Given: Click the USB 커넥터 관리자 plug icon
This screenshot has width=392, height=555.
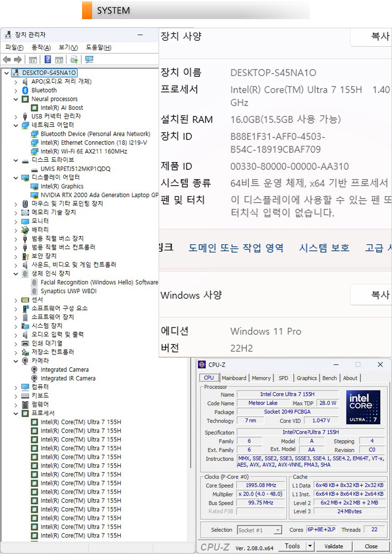Looking at the screenshot, I should click(26, 116).
